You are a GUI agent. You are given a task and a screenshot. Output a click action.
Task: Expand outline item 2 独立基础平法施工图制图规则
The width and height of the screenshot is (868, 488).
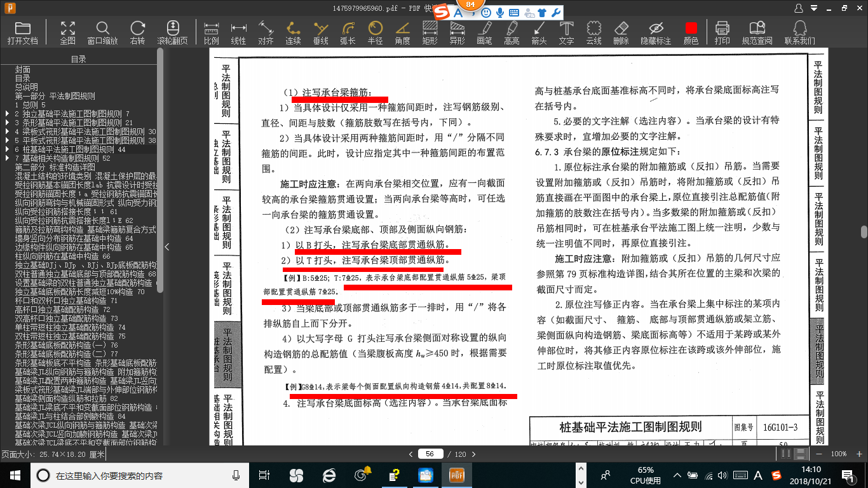point(7,114)
